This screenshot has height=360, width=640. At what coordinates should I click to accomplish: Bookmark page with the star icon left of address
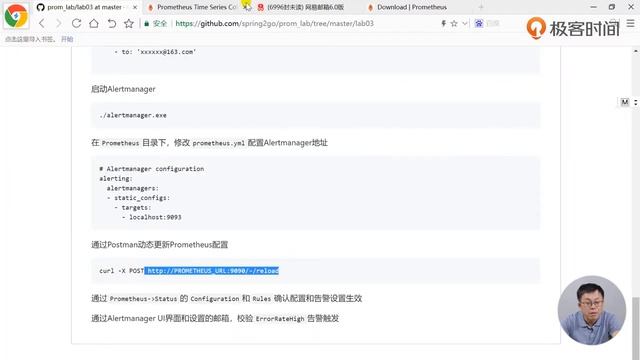129,23
